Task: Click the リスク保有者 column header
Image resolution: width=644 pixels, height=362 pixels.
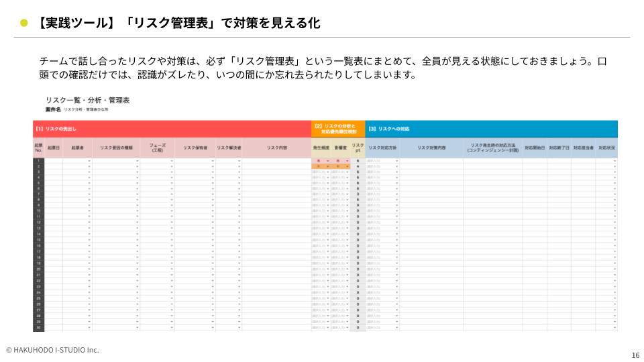Action: click(195, 147)
